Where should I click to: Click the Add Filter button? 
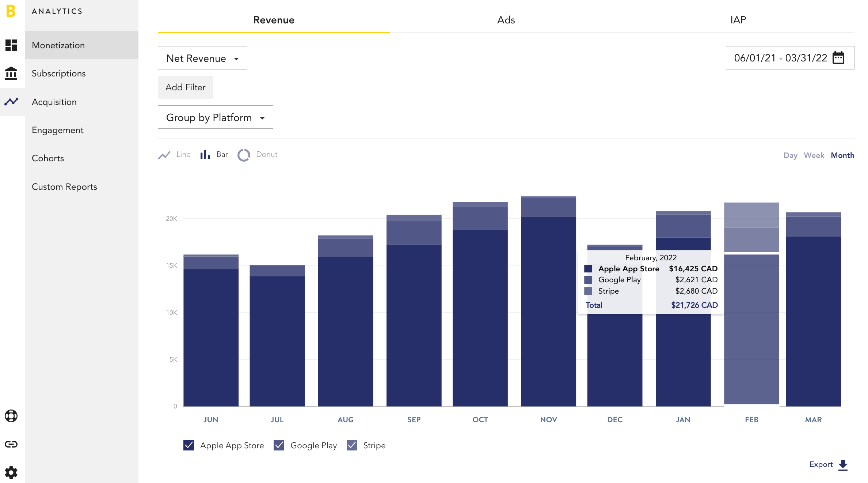pyautogui.click(x=186, y=87)
